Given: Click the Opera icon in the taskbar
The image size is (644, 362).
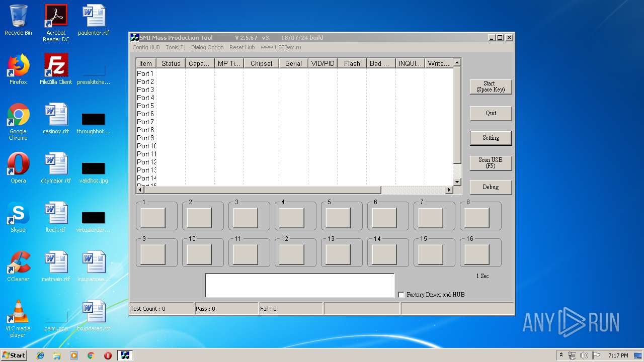Looking at the screenshot, I should [108, 355].
